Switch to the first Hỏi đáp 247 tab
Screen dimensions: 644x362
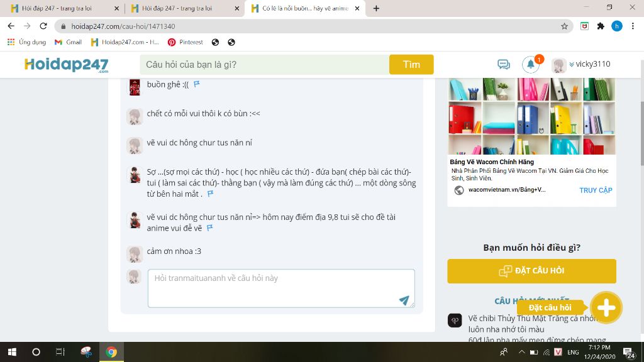(x=62, y=8)
